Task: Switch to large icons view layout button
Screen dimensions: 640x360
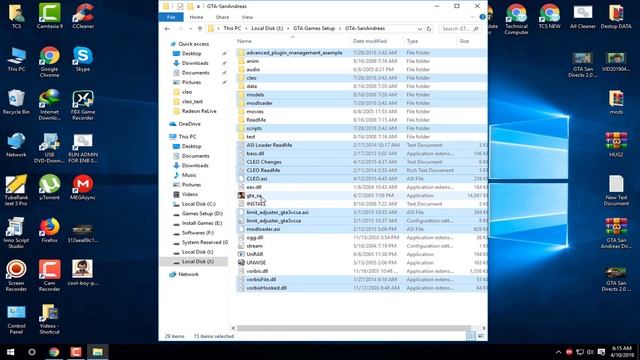Action: point(480,336)
